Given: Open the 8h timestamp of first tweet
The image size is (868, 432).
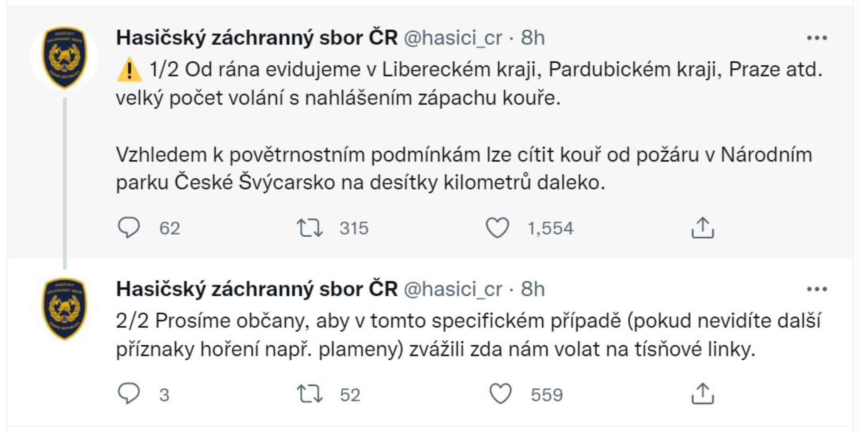Looking at the screenshot, I should (533, 38).
